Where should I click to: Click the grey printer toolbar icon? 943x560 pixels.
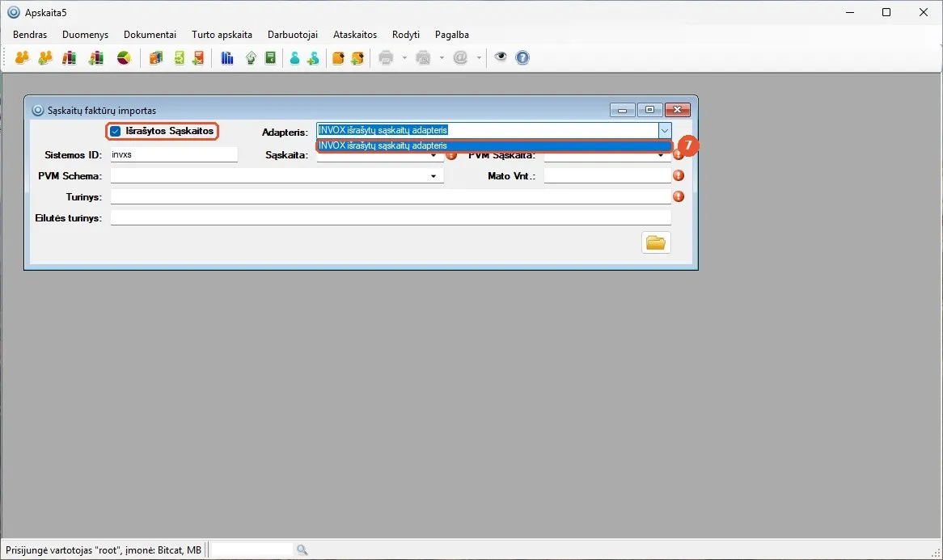[386, 57]
